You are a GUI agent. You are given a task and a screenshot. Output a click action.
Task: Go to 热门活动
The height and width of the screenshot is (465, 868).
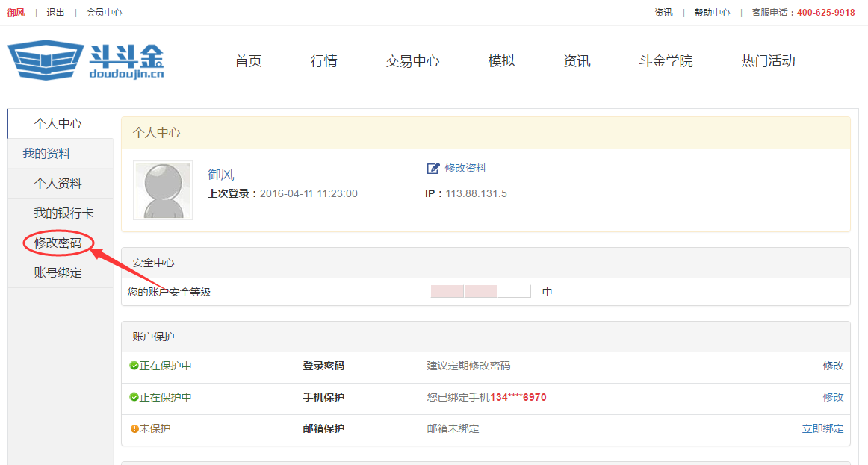point(766,61)
